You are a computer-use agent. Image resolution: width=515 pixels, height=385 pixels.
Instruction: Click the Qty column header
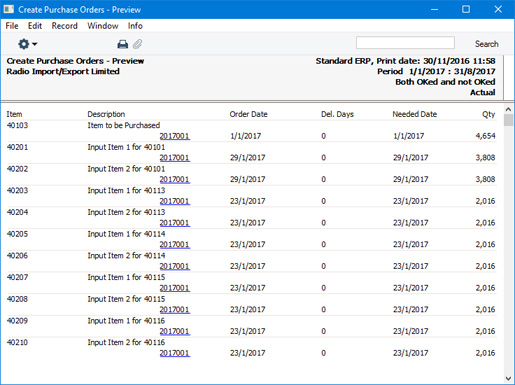[489, 114]
